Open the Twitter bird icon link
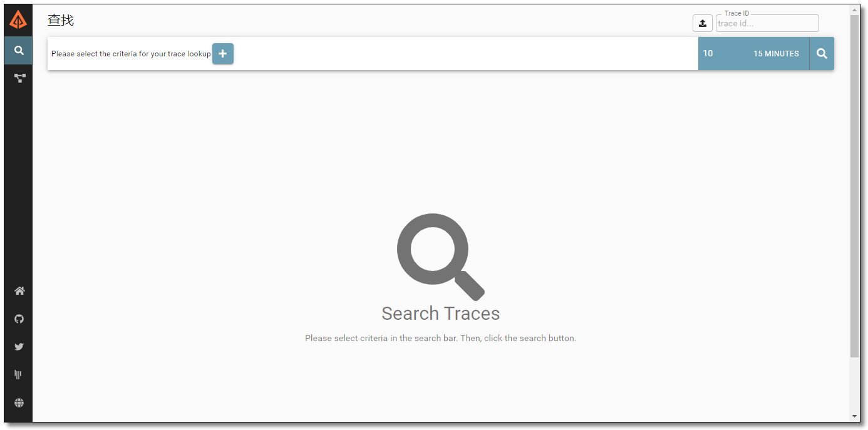This screenshot has width=868, height=430. click(19, 347)
